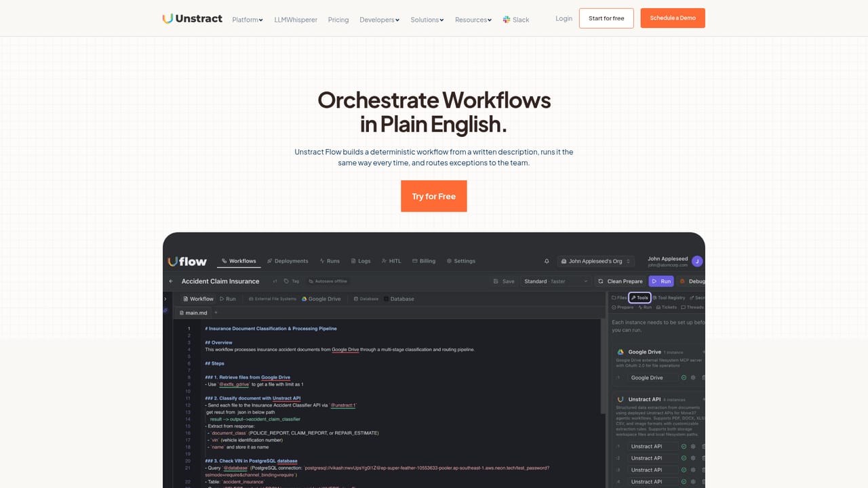Click the Clean Prepare button
Image resolution: width=868 pixels, height=488 pixels.
click(620, 281)
